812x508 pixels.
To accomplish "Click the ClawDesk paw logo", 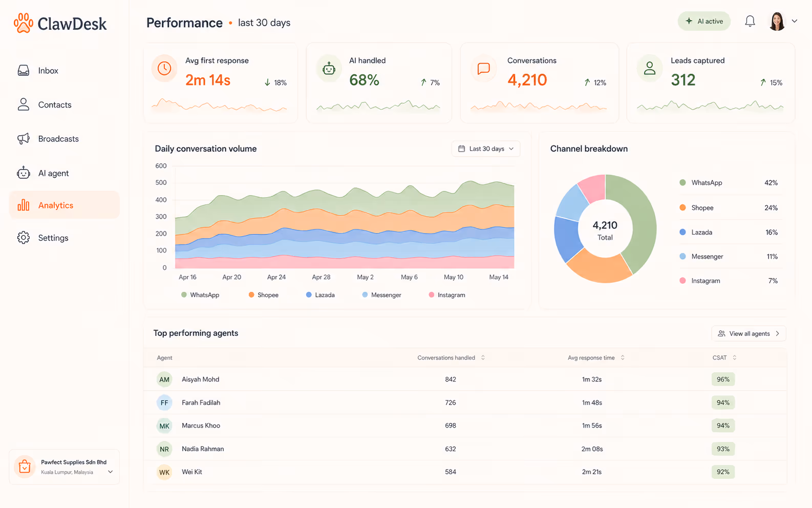I will (23, 23).
